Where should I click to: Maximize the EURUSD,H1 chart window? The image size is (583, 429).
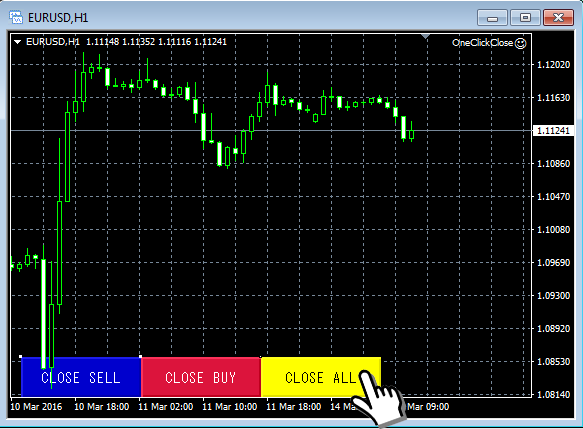point(525,17)
